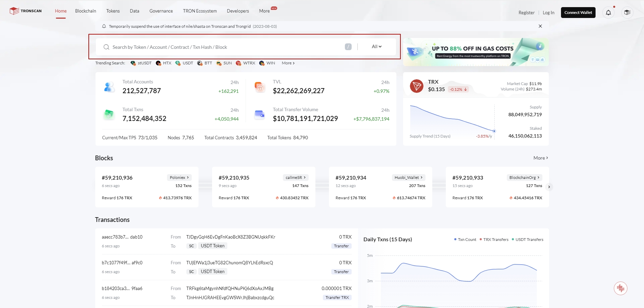Toggle USDT Transfers legend series
Image resolution: width=644 pixels, height=308 pixels.
527,240
